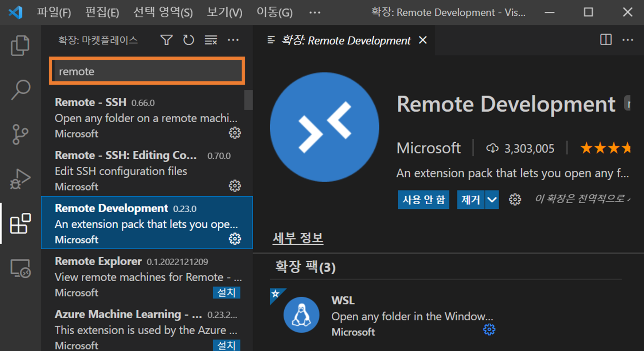Image resolution: width=644 pixels, height=351 pixels.
Task: Close the Remote Development editor tab
Action: (423, 40)
